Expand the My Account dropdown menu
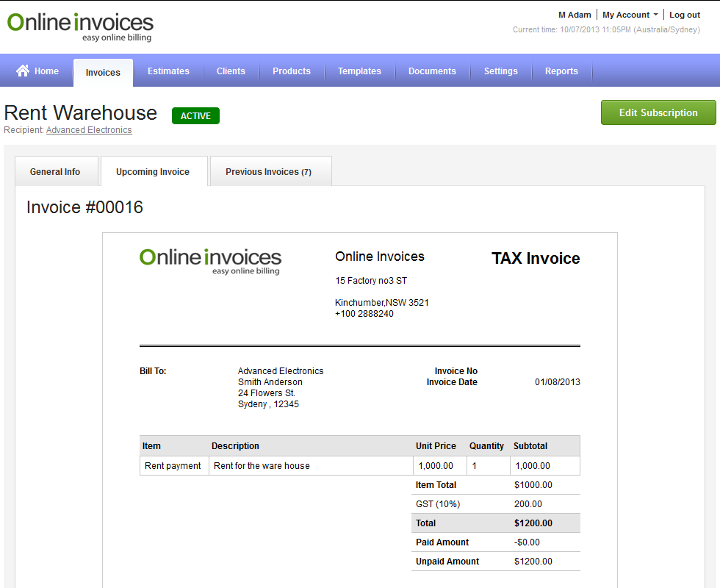Screen dimensions: 720x588 (630, 15)
